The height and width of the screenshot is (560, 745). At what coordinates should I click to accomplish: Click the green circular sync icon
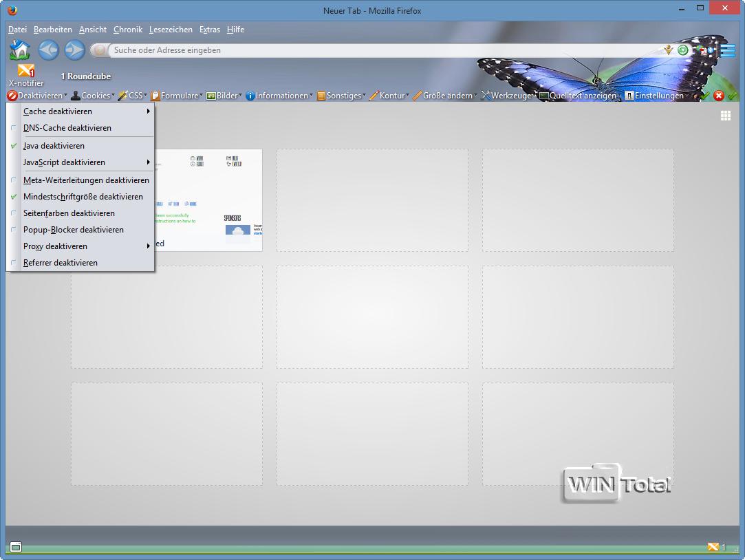tap(682, 50)
